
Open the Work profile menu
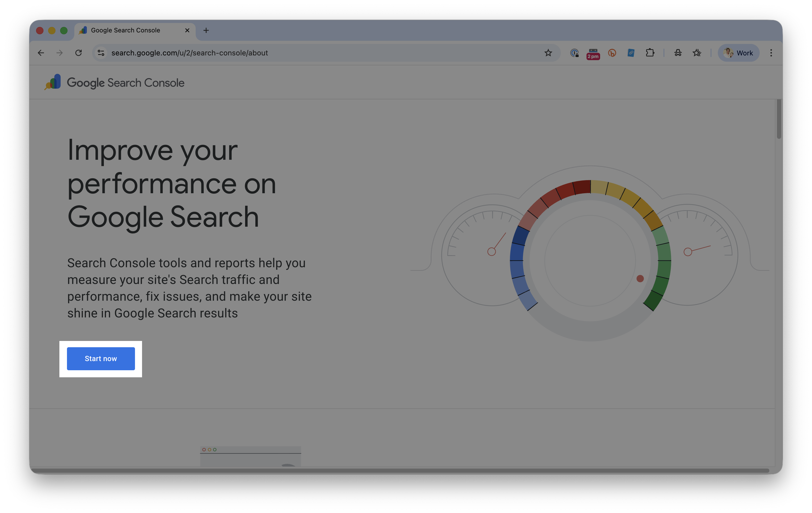coord(738,53)
